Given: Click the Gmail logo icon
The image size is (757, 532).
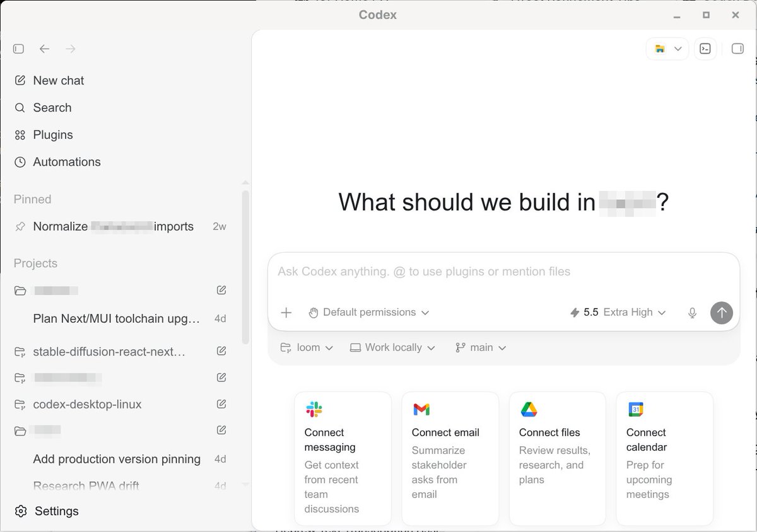Looking at the screenshot, I should tap(421, 410).
